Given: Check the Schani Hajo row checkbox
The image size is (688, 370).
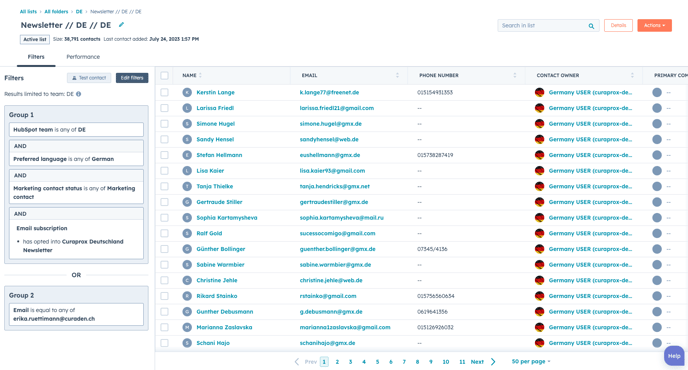Looking at the screenshot, I should tap(165, 343).
